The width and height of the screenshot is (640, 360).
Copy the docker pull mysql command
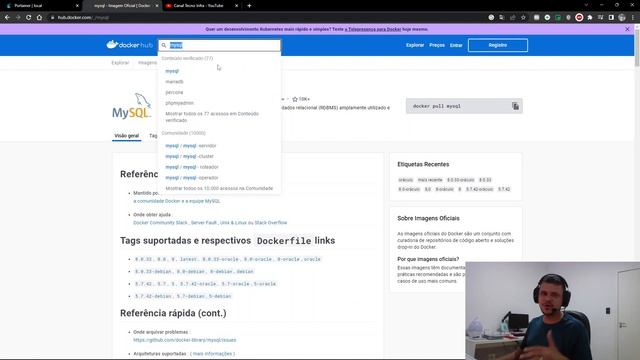(x=516, y=106)
